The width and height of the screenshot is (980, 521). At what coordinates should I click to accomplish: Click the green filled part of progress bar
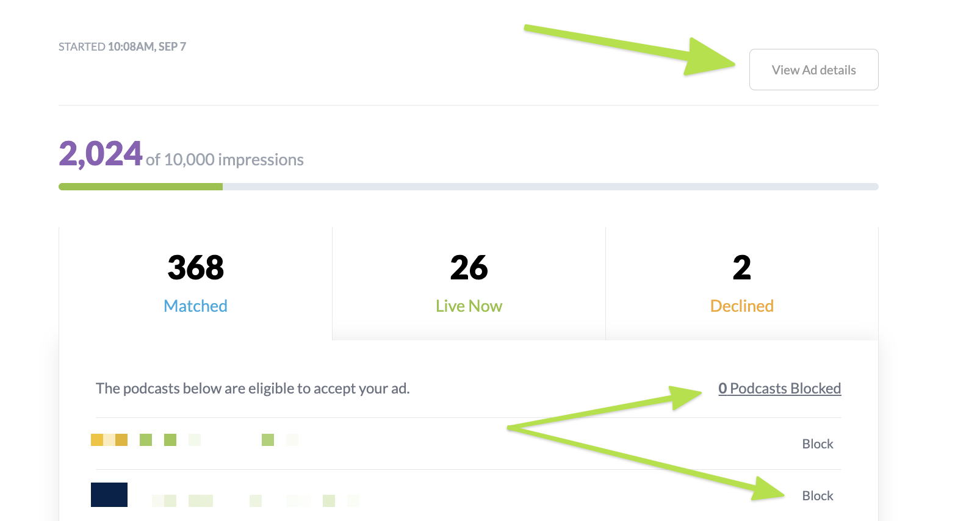point(140,187)
